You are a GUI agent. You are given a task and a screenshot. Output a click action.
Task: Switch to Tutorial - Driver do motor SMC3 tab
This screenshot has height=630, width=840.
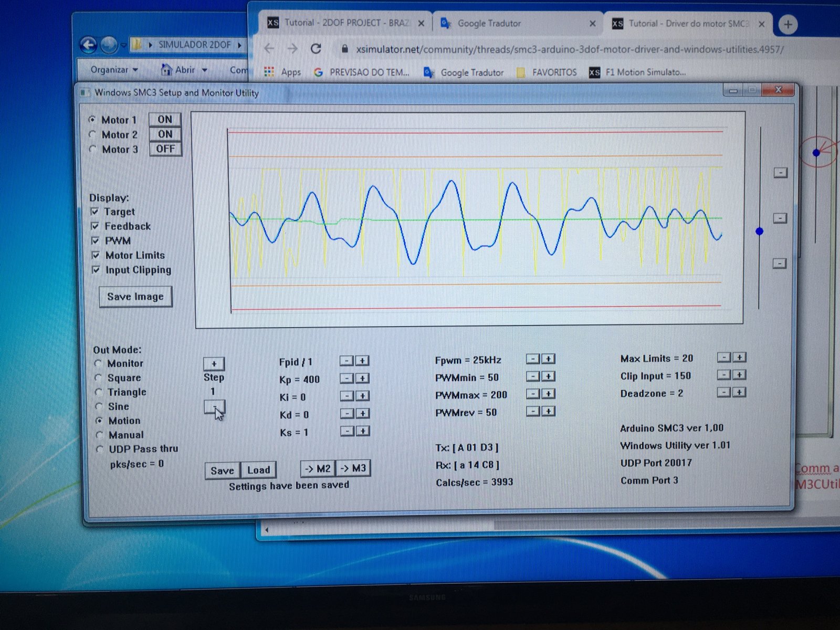click(688, 24)
